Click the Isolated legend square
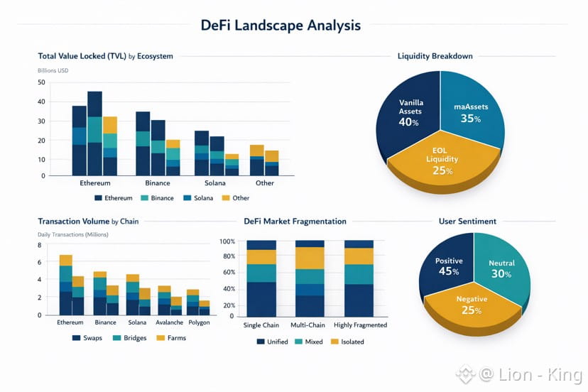 click(x=334, y=342)
